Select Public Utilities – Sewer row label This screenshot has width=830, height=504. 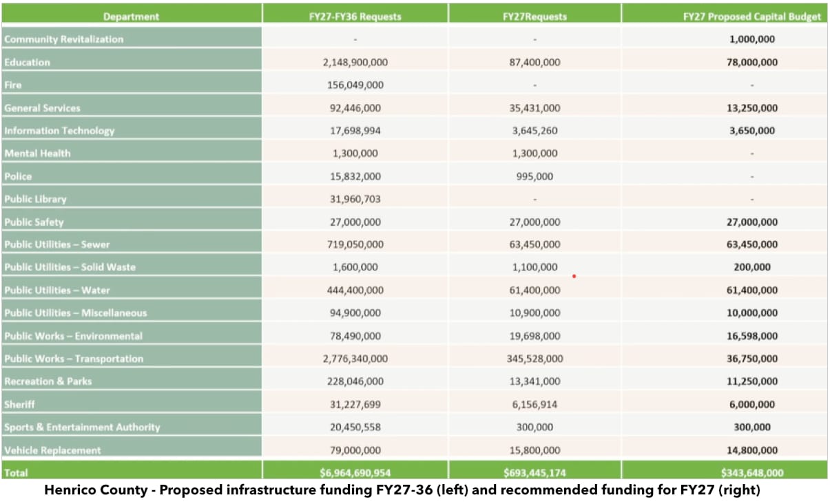[x=57, y=244]
